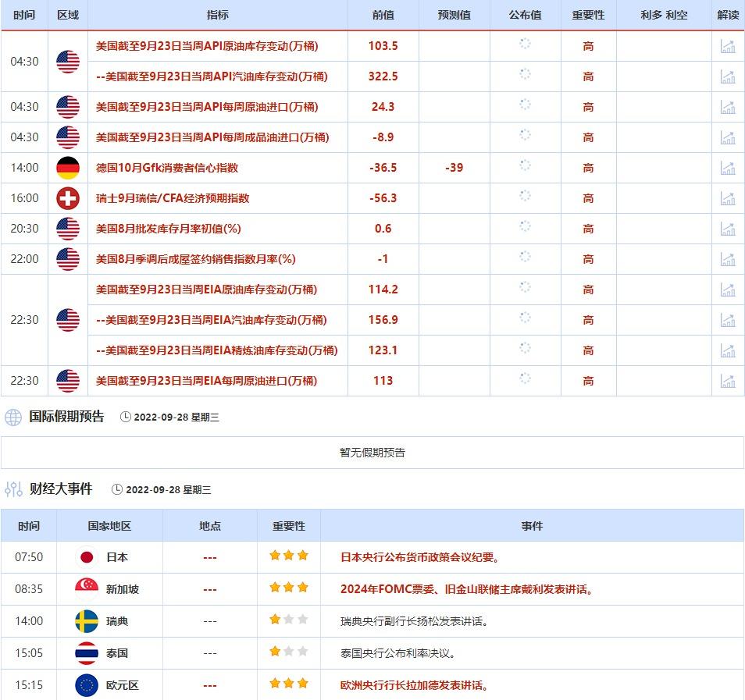Click the German flag at 14:00

click(x=68, y=168)
